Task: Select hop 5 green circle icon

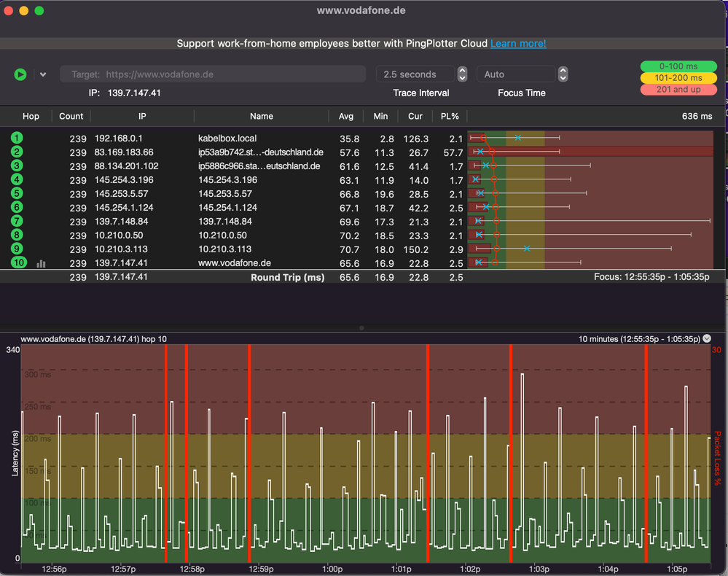Action: (17, 193)
